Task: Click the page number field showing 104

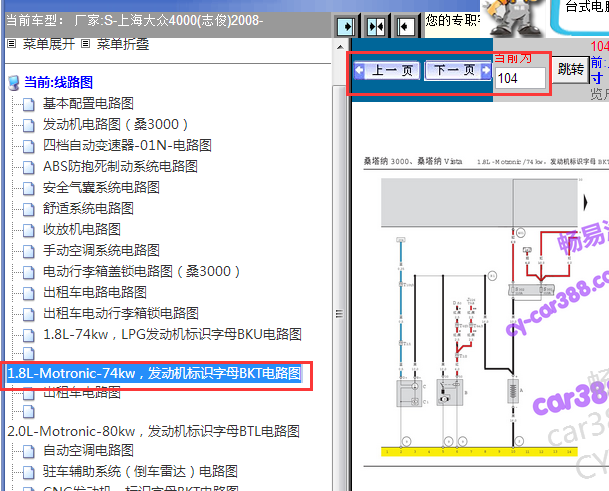Action: pyautogui.click(x=521, y=78)
